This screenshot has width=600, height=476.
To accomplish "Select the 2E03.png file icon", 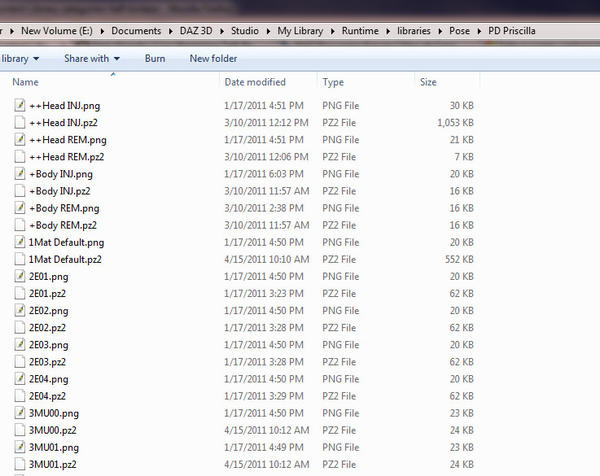I will (20, 345).
